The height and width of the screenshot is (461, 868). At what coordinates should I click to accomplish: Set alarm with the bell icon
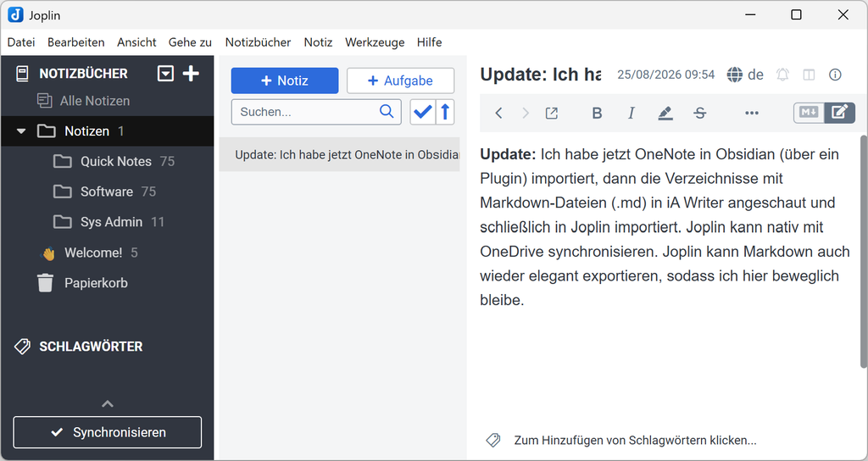[x=782, y=75]
